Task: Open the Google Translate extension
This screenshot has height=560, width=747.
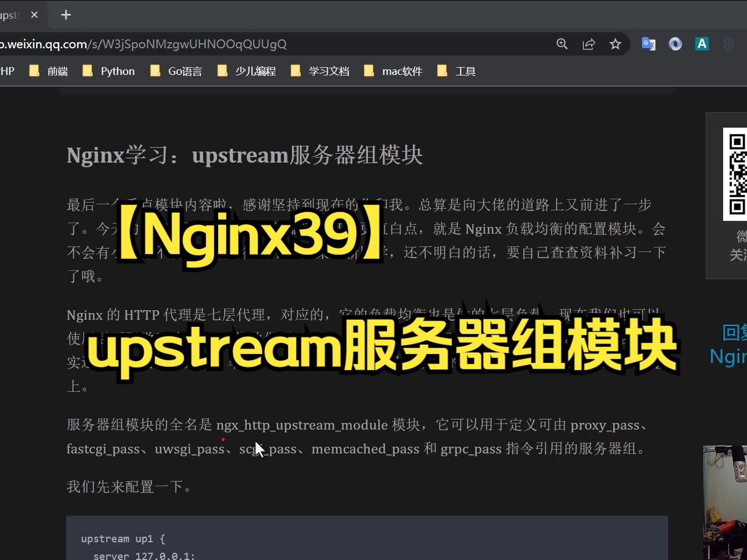Action: [x=648, y=44]
